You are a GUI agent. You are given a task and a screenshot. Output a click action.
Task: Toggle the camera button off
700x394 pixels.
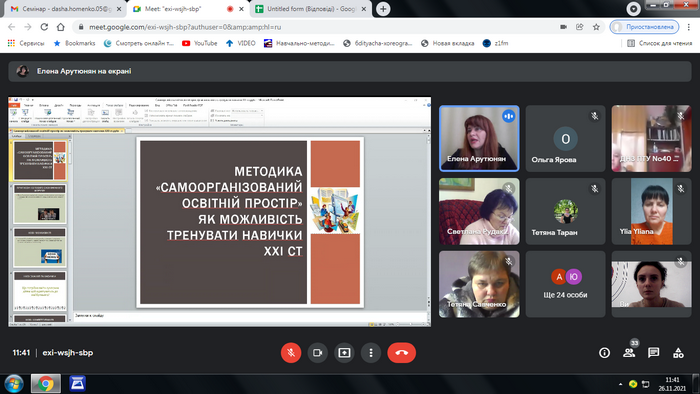pyautogui.click(x=317, y=353)
